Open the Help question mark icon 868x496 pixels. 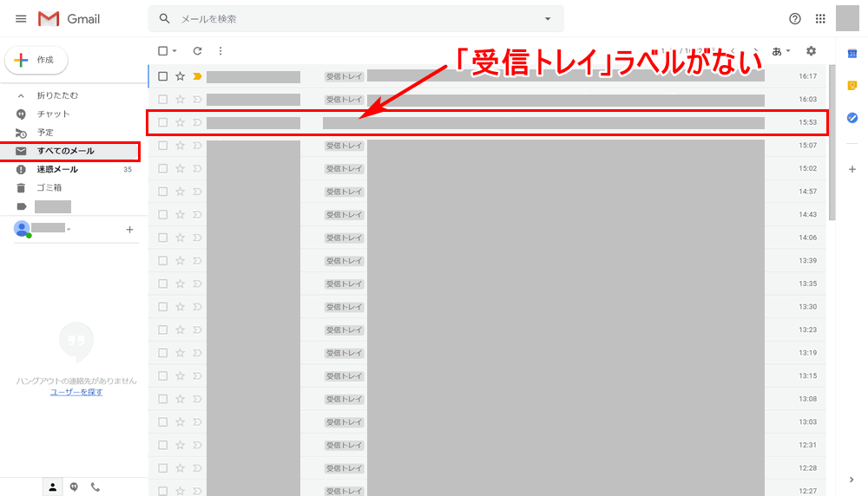tap(795, 19)
